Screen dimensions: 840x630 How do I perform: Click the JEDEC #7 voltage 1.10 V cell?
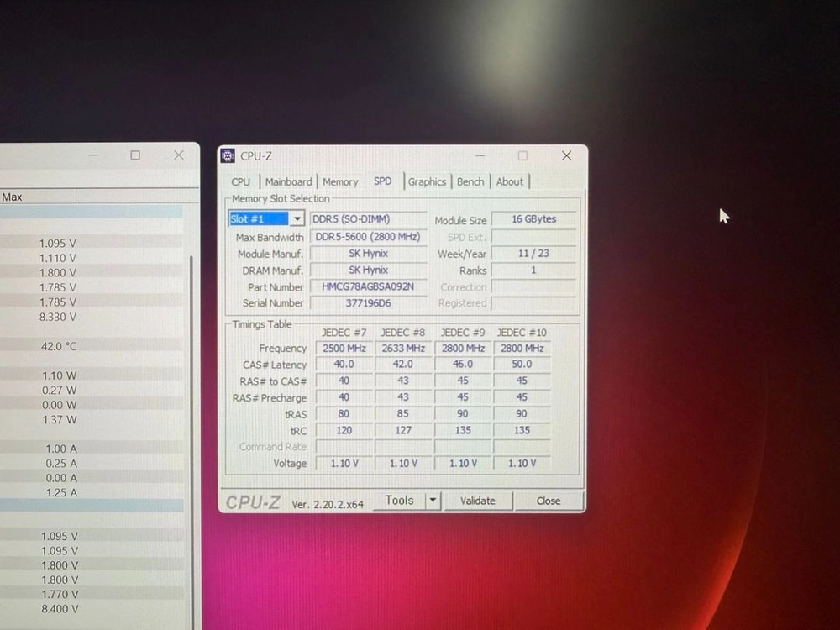(344, 464)
